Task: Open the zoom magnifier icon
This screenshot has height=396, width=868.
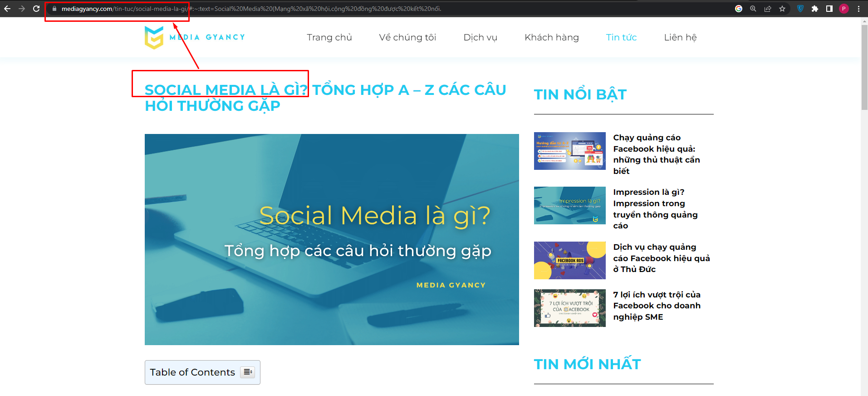Action: (x=753, y=9)
